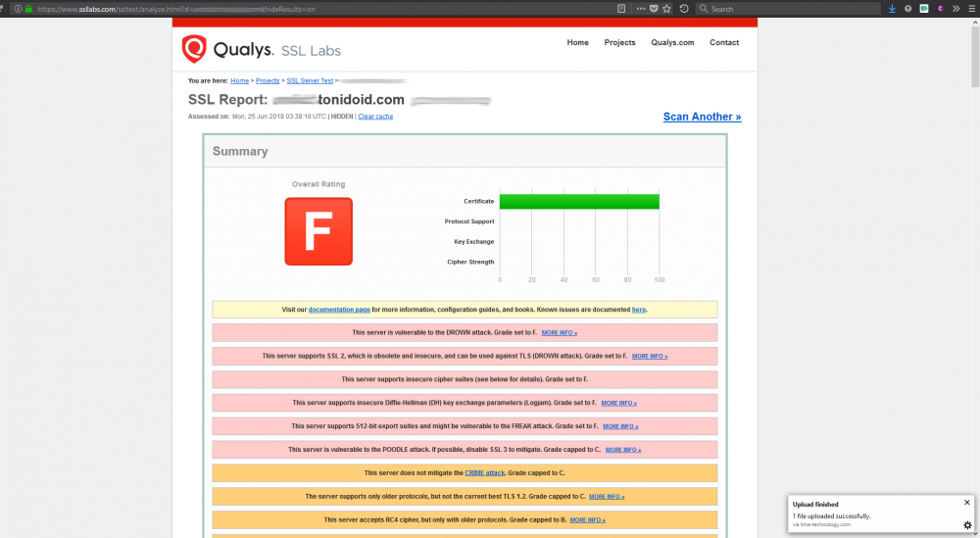The height and width of the screenshot is (538, 980).
Task: Open MORE INFO for RC4 cipher warning
Action: coord(587,520)
